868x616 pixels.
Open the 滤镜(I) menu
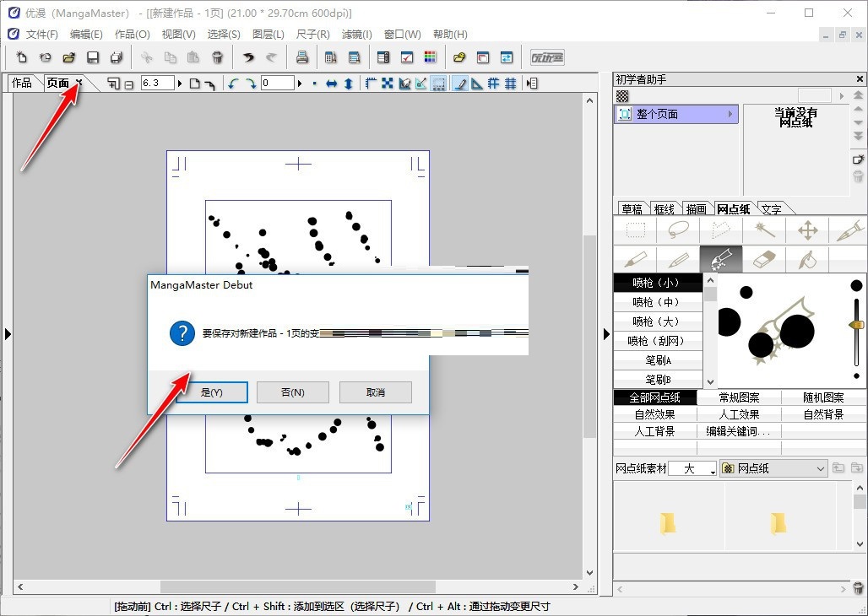coord(356,35)
